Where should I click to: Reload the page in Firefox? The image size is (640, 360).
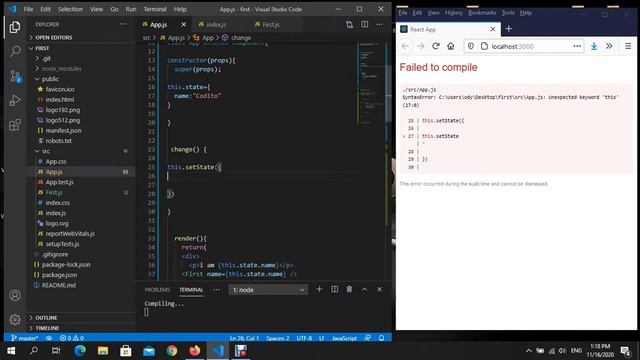point(436,46)
